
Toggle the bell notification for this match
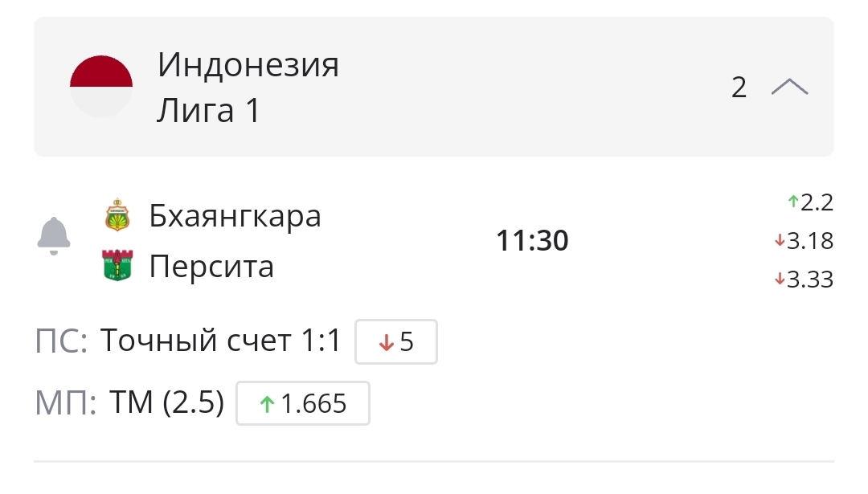click(x=54, y=236)
